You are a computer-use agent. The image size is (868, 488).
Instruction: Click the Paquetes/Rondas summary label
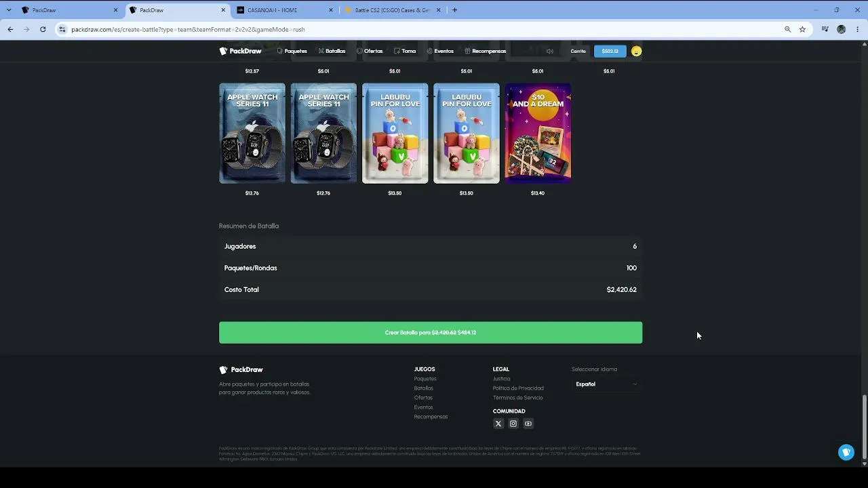pyautogui.click(x=251, y=268)
